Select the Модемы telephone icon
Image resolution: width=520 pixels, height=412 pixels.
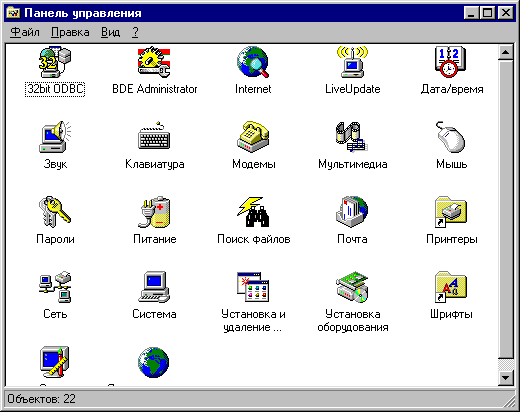[253, 137]
